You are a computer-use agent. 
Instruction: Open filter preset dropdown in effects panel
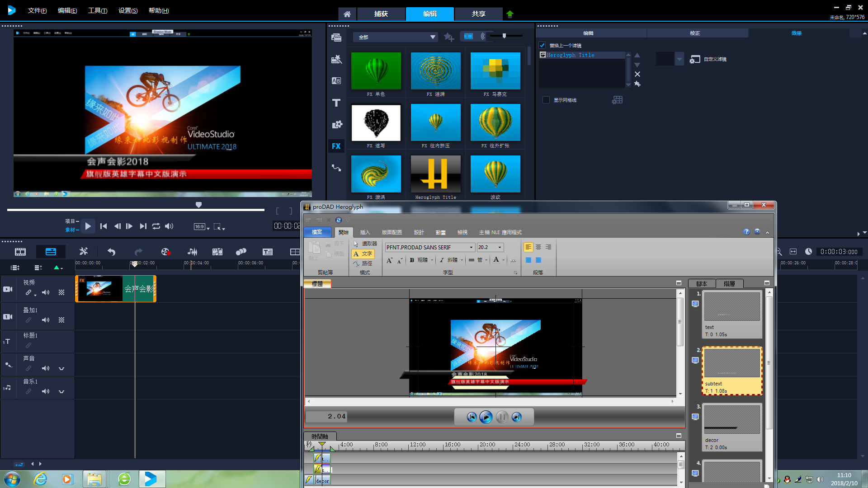coord(679,59)
